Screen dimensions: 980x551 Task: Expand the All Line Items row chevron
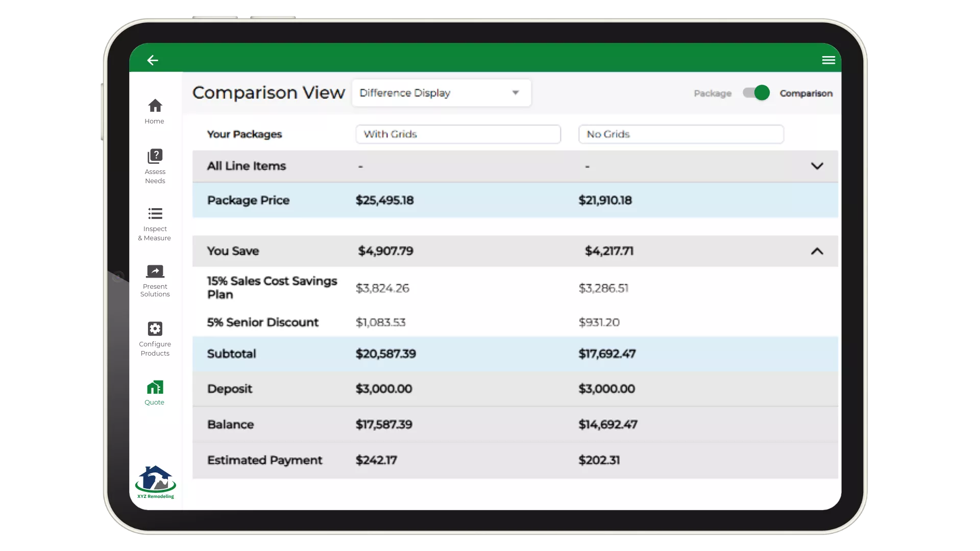point(817,166)
